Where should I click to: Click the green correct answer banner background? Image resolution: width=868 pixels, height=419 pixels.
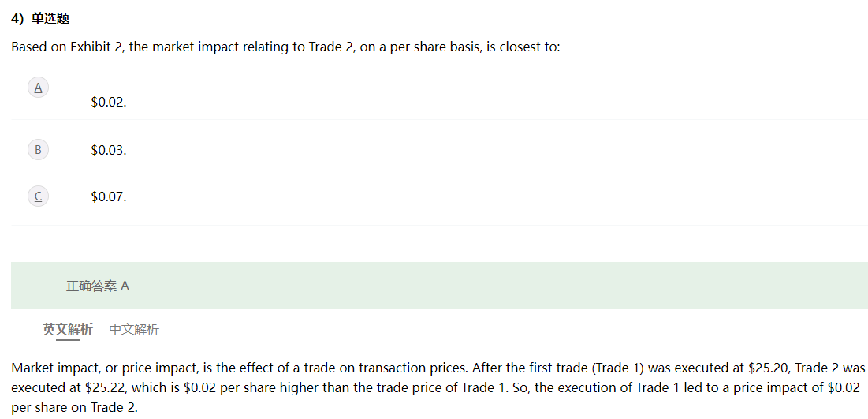point(440,286)
